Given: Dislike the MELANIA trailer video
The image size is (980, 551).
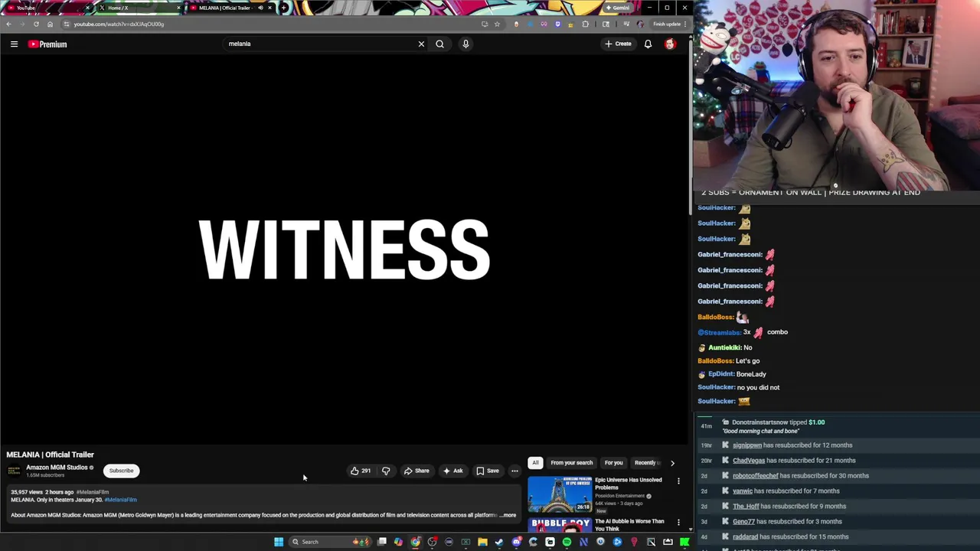Looking at the screenshot, I should click(x=386, y=471).
